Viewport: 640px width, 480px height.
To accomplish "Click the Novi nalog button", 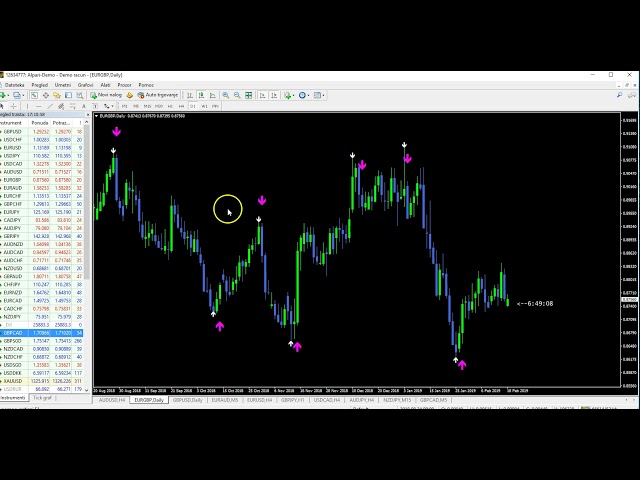I will 109,95.
